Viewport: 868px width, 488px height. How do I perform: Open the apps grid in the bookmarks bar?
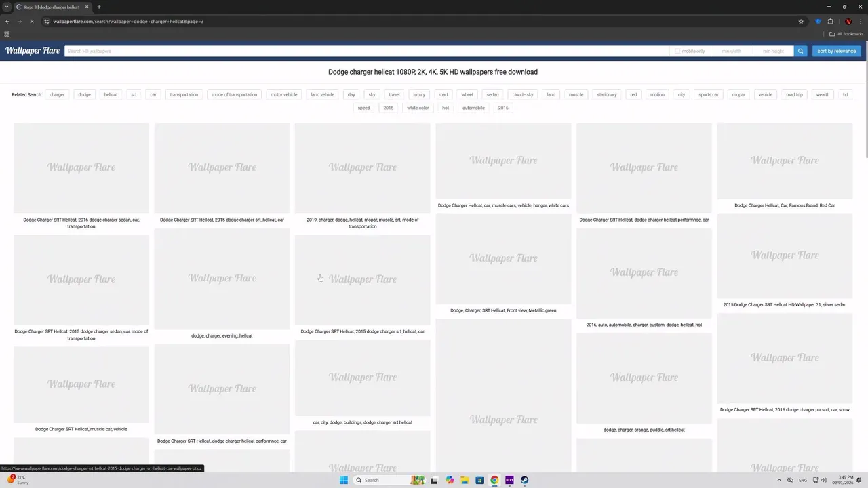7,34
